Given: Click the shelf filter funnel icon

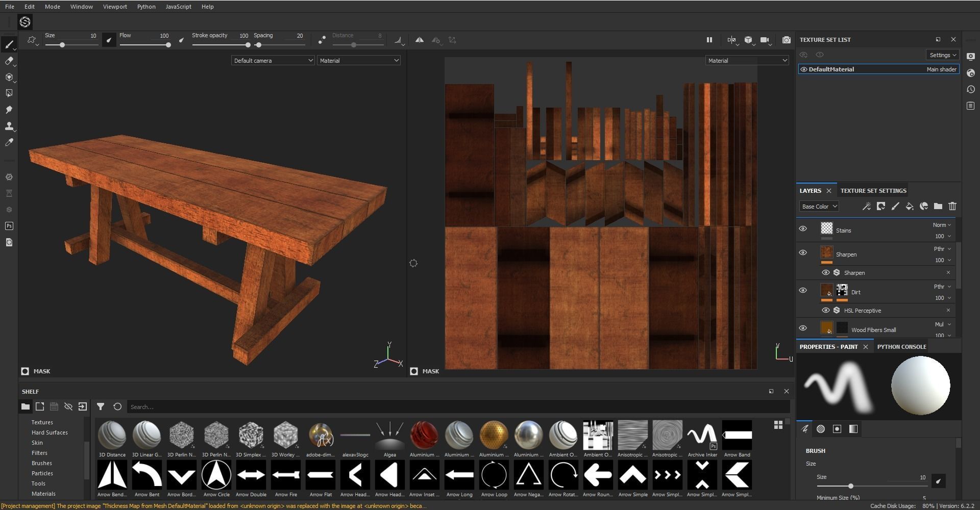Looking at the screenshot, I should pyautogui.click(x=101, y=406).
